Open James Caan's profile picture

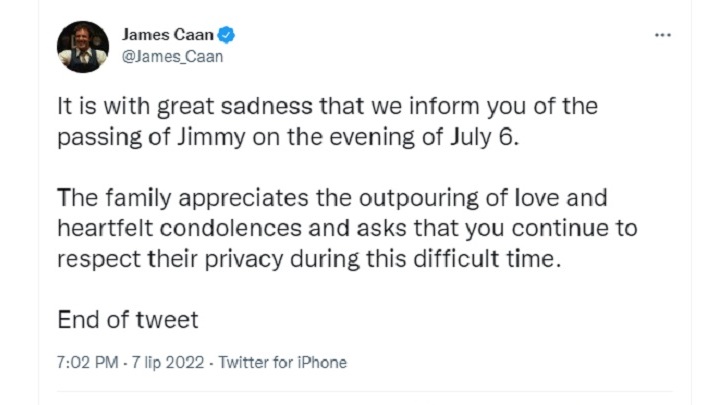point(83,46)
